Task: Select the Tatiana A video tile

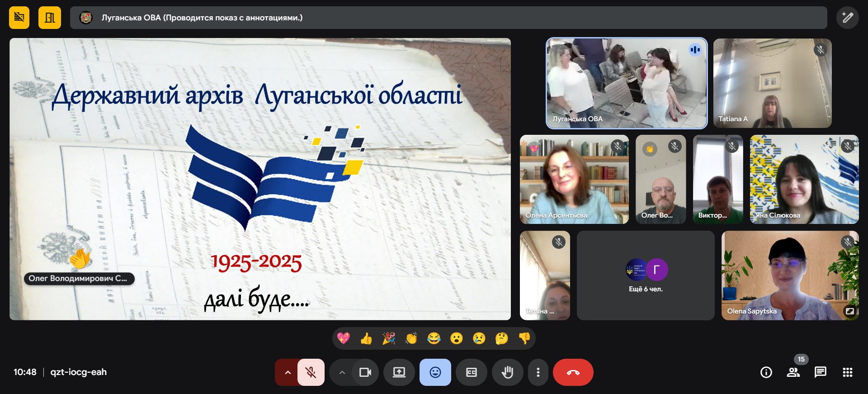Action: (773, 83)
